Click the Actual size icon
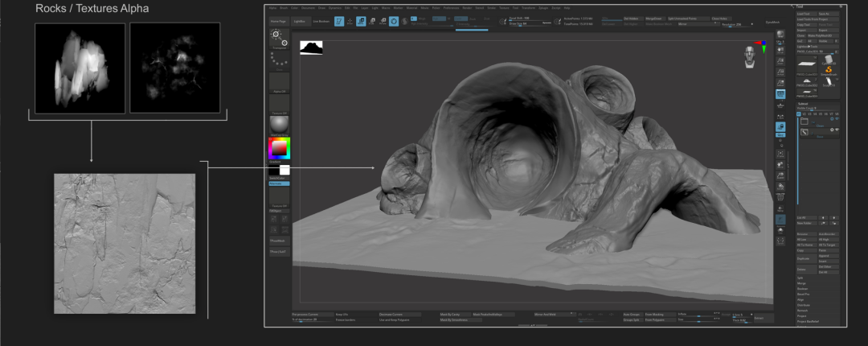Screen dimensions: 868x346 780,72
